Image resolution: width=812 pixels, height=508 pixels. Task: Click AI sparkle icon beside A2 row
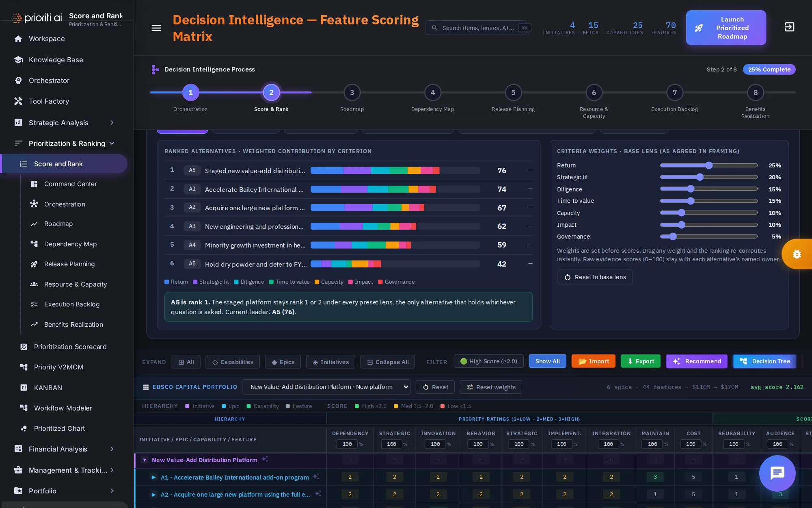(318, 493)
